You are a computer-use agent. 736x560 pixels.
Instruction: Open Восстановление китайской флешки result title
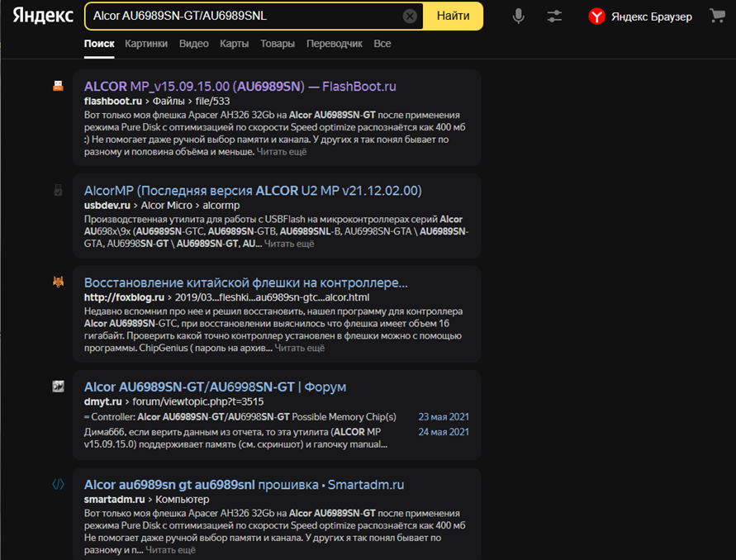point(245,282)
